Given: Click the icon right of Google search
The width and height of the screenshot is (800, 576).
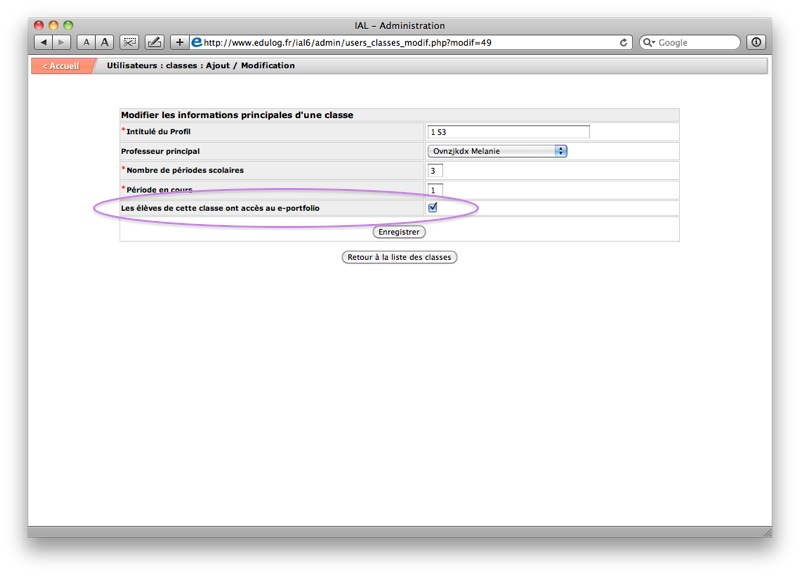Looking at the screenshot, I should point(756,43).
